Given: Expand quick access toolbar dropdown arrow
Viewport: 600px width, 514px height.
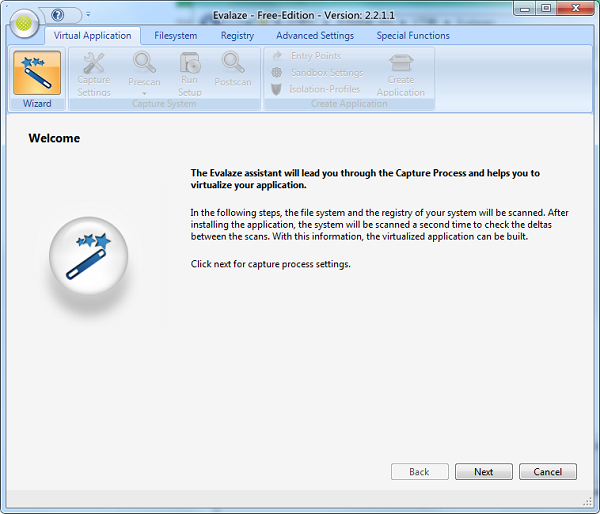Looking at the screenshot, I should [x=88, y=15].
